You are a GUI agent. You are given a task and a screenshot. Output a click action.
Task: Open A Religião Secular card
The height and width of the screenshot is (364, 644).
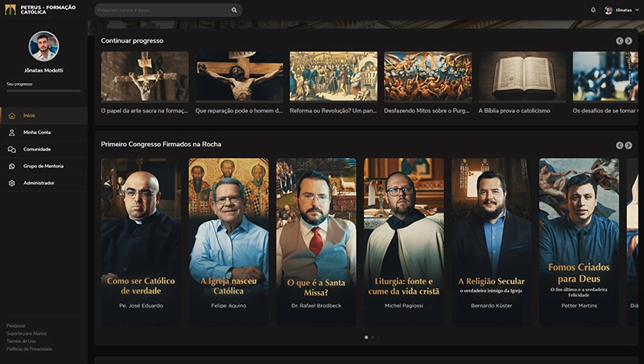point(491,242)
